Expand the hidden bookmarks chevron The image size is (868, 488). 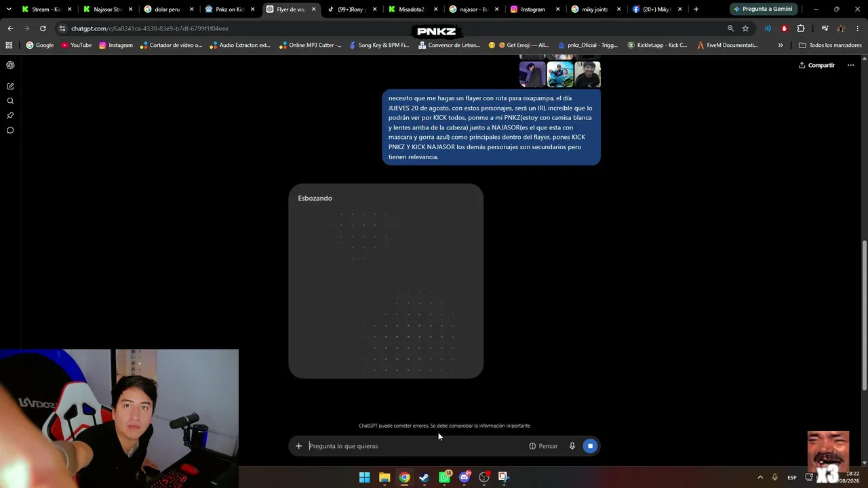[781, 45]
